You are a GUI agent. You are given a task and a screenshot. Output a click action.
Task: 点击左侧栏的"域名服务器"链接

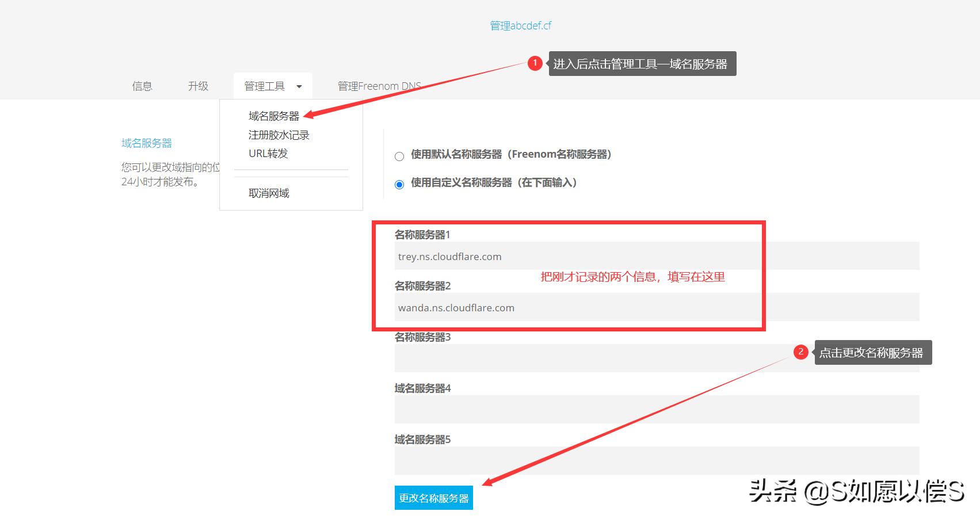point(147,143)
